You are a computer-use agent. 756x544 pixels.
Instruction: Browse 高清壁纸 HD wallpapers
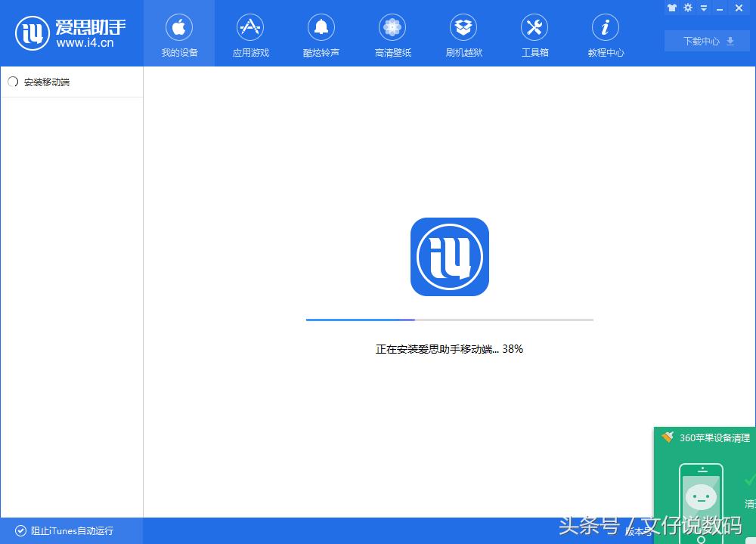click(x=392, y=33)
